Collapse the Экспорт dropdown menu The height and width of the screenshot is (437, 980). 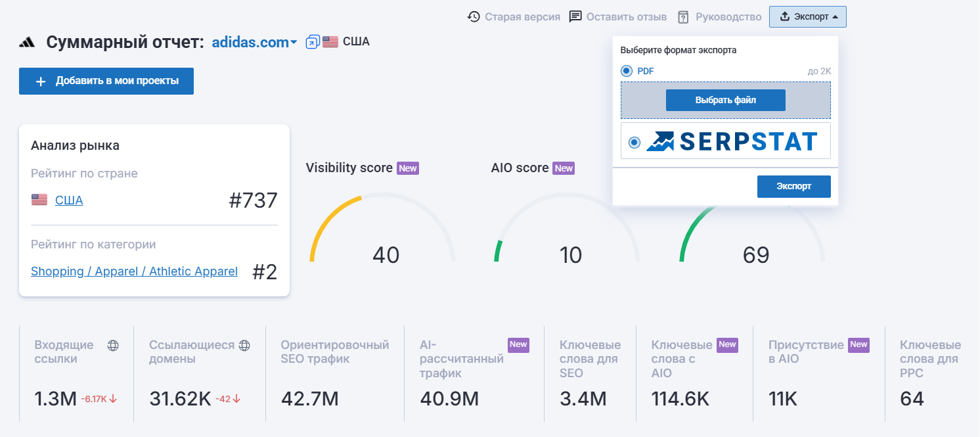click(807, 16)
